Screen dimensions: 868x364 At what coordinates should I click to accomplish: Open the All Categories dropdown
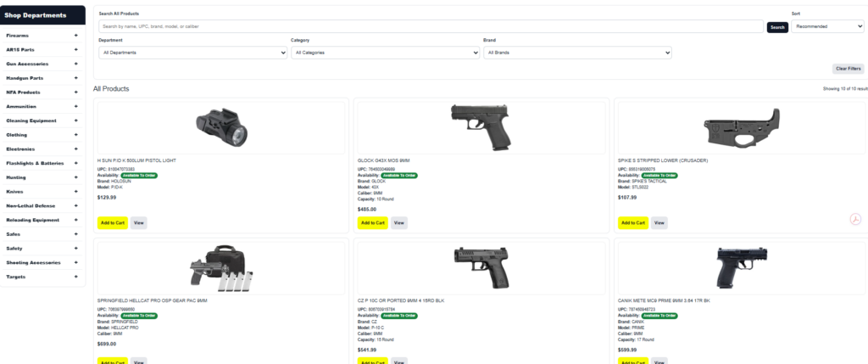[386, 53]
